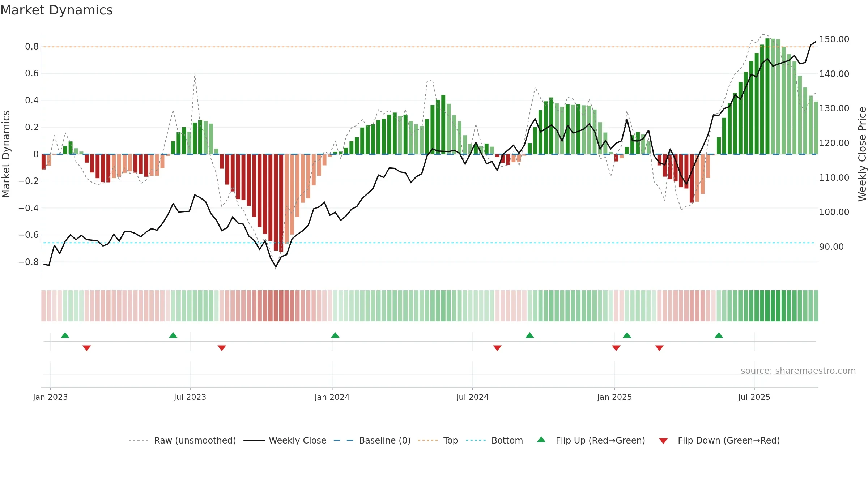The image size is (868, 488).
Task: Click the last Flip Up triangle before Jul 2025
Action: tap(719, 335)
